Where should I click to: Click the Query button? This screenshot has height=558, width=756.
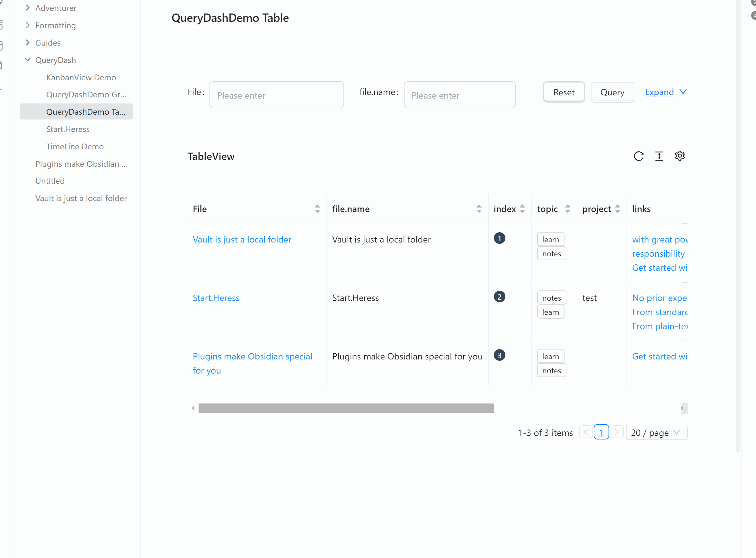pos(612,92)
